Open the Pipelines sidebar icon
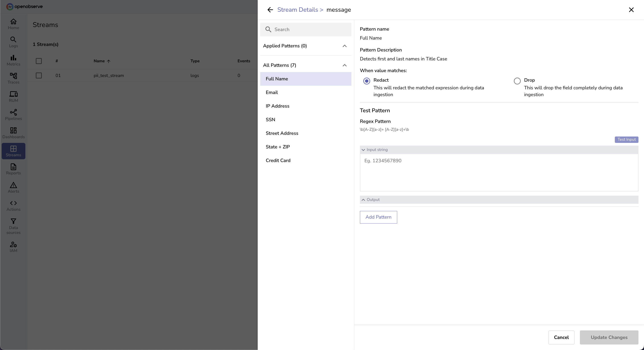The image size is (644, 350). point(13,115)
